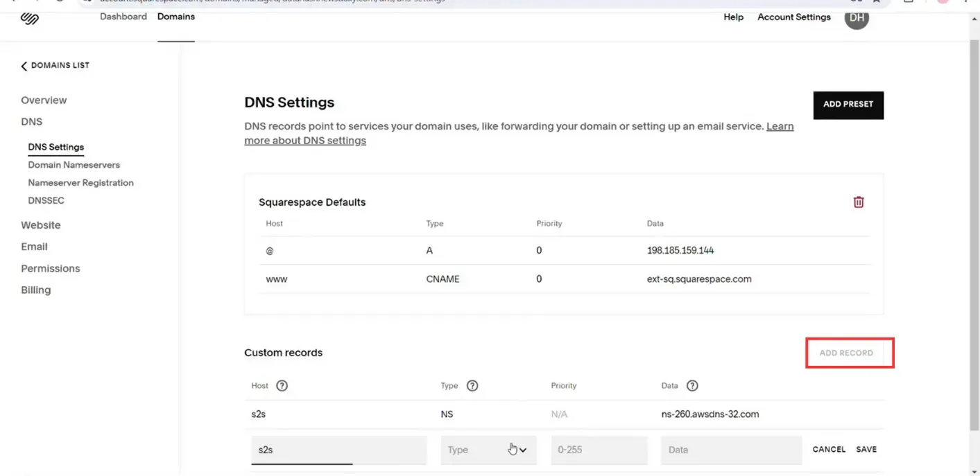
Task: Open the DH account avatar
Action: tap(857, 17)
